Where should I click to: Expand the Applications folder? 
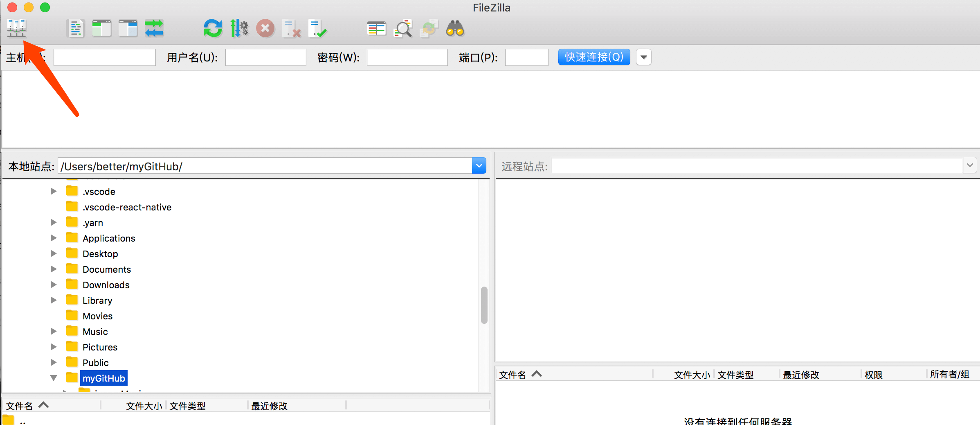tap(53, 238)
